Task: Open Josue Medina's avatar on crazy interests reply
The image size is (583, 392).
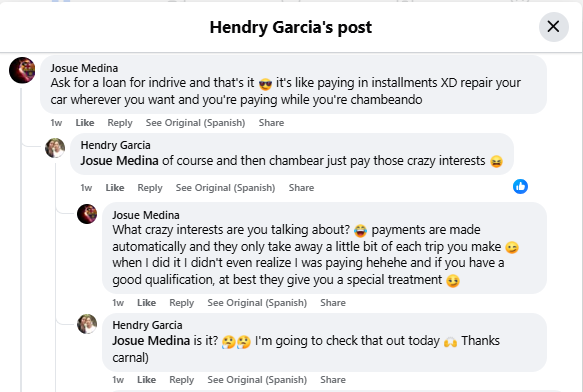Action: point(87,214)
